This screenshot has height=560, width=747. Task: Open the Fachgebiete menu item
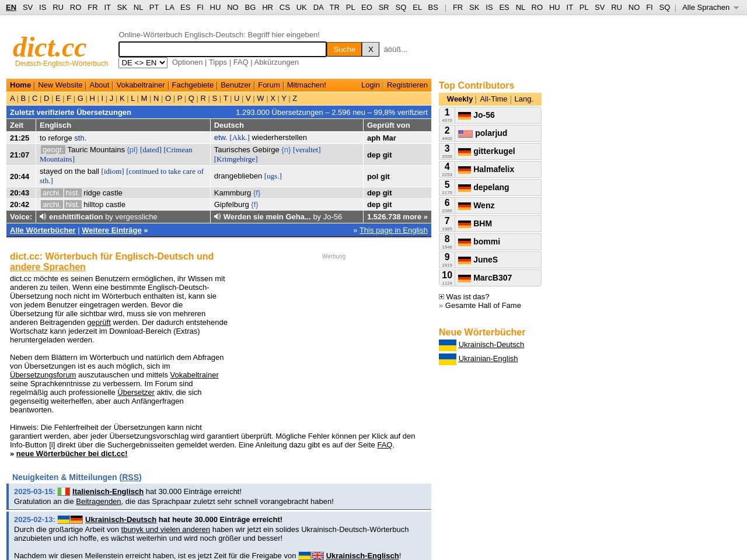coord(193,85)
